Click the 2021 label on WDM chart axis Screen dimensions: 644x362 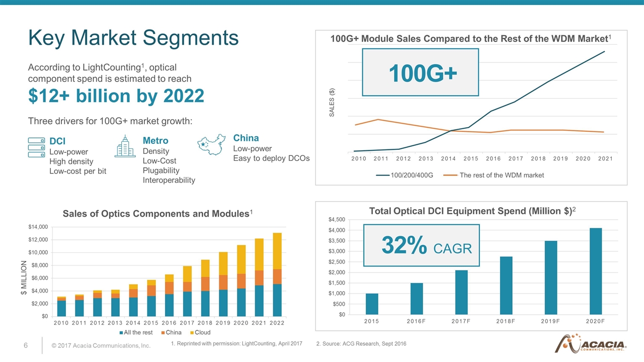(x=605, y=159)
